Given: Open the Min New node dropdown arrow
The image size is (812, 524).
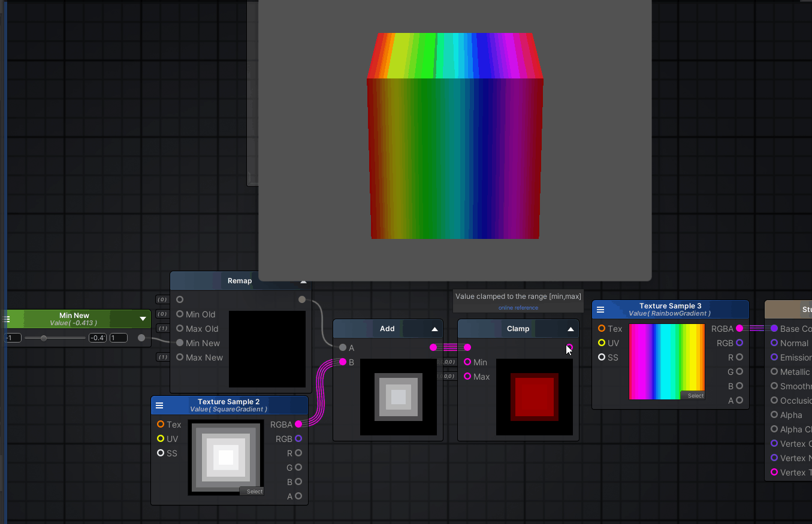Looking at the screenshot, I should pos(143,319).
